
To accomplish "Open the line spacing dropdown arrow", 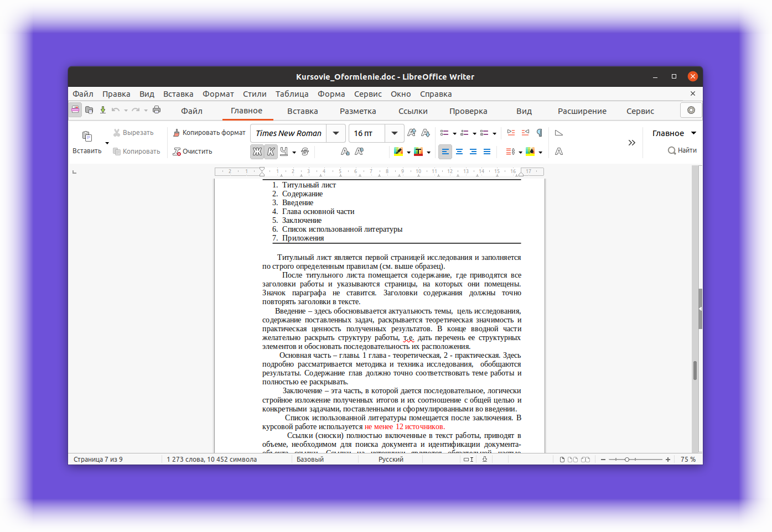I will tap(521, 152).
